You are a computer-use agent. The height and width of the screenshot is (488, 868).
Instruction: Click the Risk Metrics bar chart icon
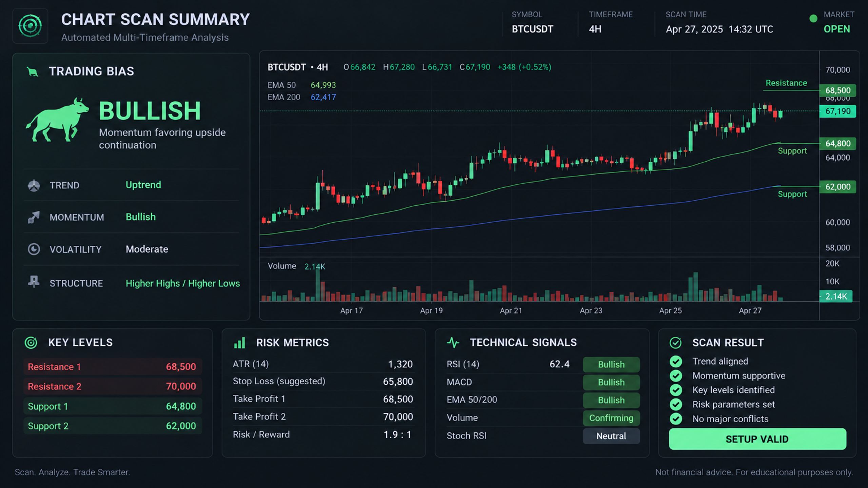[239, 343]
